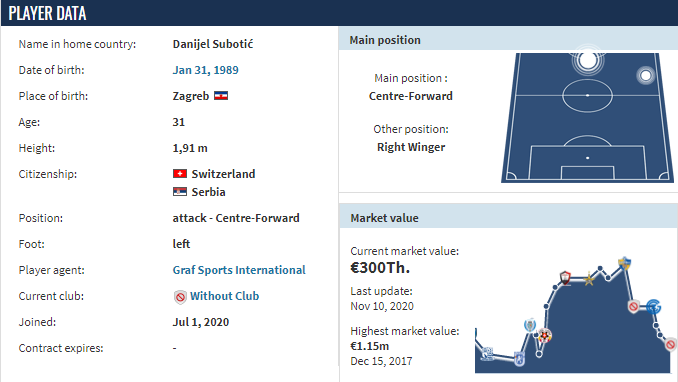The height and width of the screenshot is (382, 678).
Task: Open the Jan 31, 1989 birth date link
Action: coord(205,70)
